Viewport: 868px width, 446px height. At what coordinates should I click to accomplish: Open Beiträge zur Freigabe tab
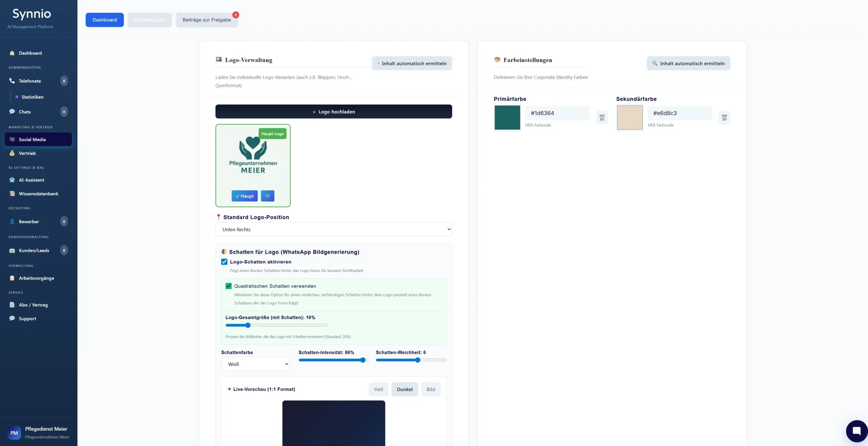pyautogui.click(x=206, y=20)
